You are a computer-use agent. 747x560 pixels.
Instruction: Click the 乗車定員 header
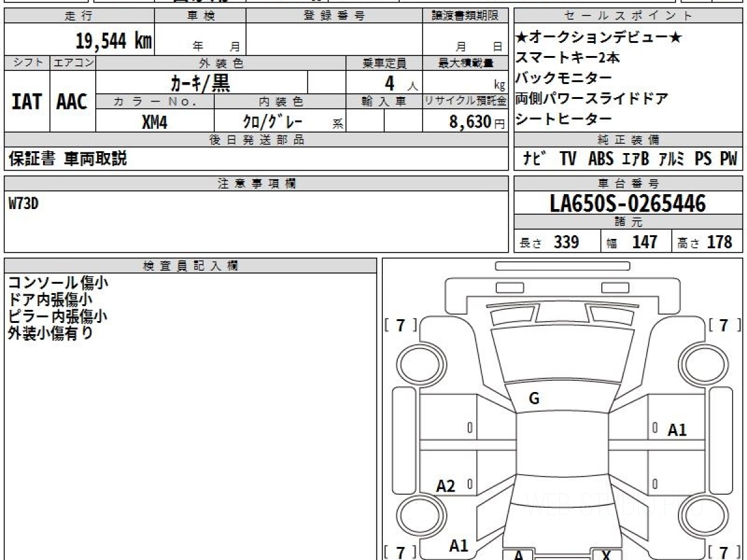point(384,63)
